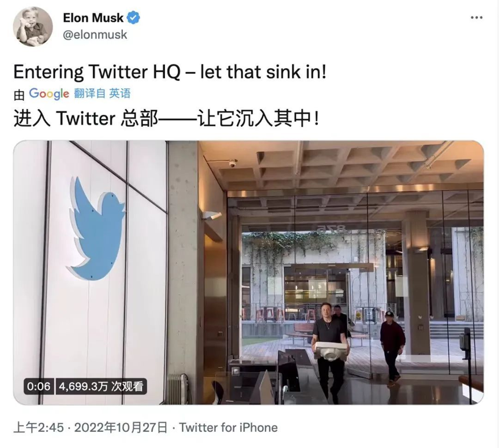Open the "Twitter for iPhone" source link
The image size is (499, 448).
pyautogui.click(x=228, y=427)
